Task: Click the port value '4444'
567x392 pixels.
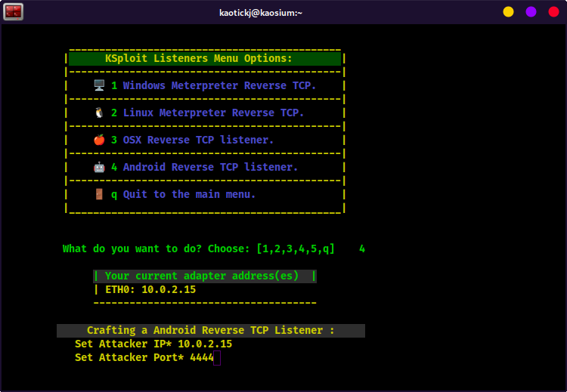Action: [202, 357]
